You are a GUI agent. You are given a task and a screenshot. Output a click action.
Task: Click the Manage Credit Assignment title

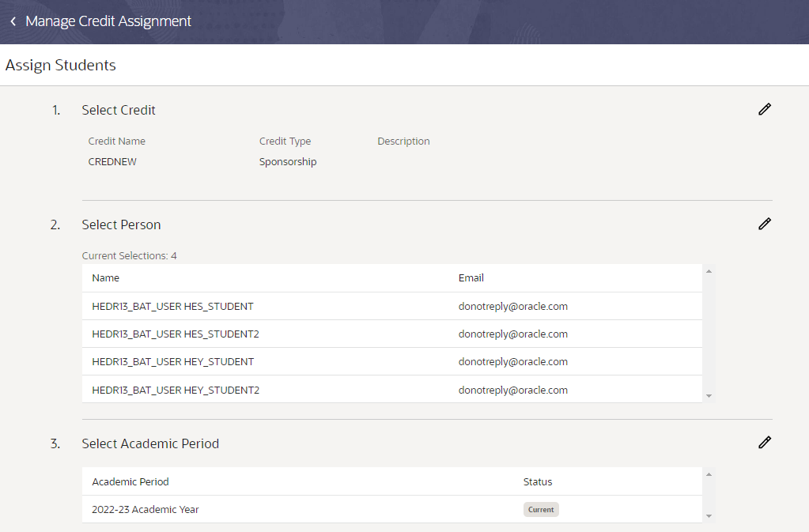(108, 21)
